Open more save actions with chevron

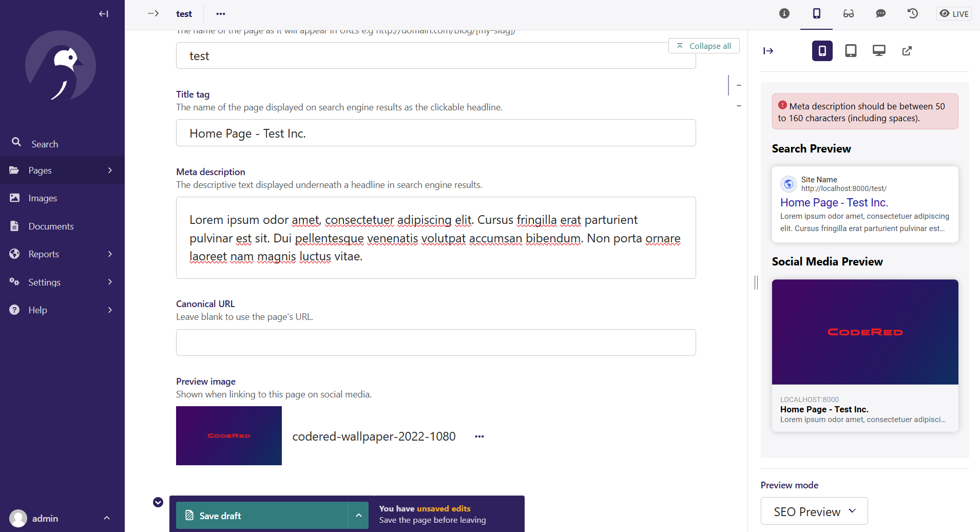(x=359, y=515)
